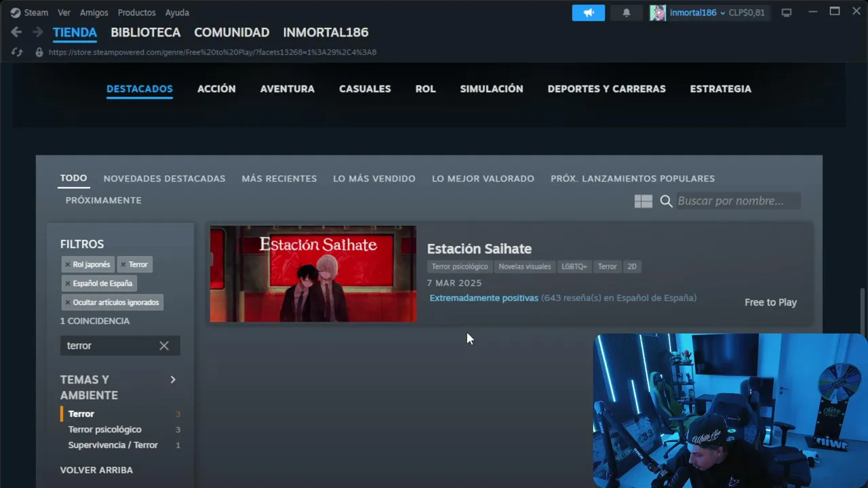Reload the store page
The width and height of the screenshot is (868, 488).
tap(18, 52)
